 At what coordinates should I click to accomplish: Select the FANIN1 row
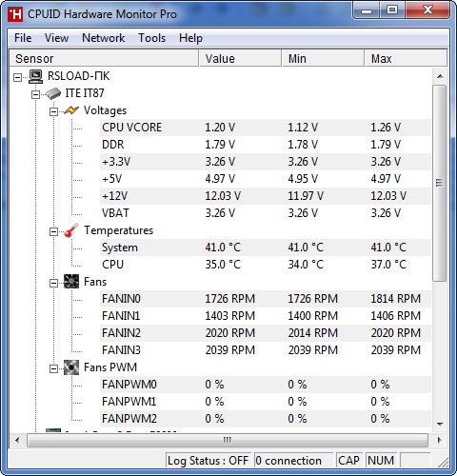[266, 316]
